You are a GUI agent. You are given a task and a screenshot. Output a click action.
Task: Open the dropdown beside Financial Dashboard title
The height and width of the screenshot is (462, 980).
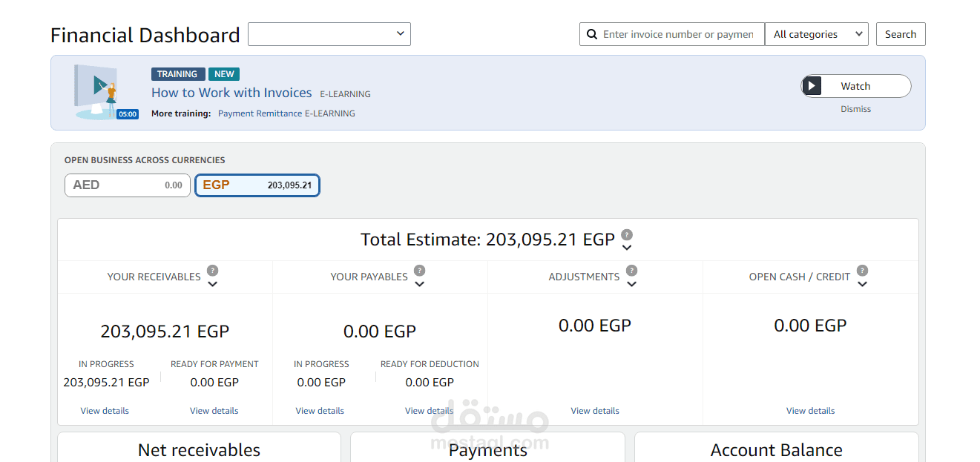pos(329,34)
